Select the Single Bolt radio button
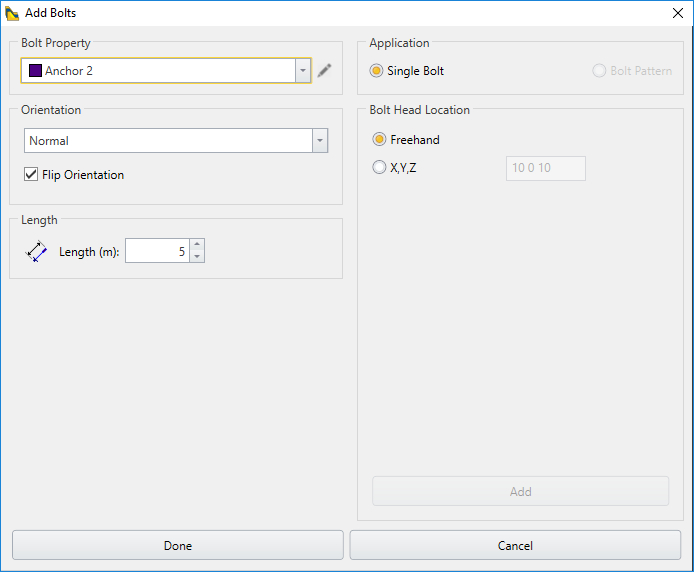 pos(377,71)
